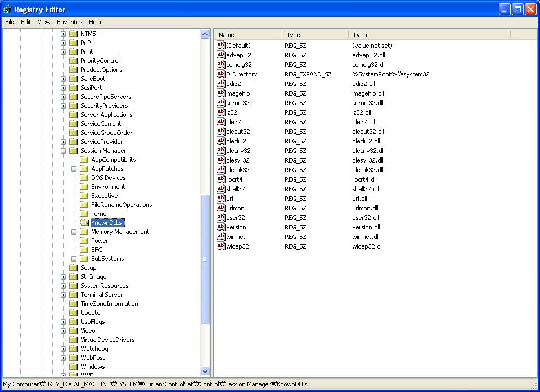540x392 pixels.
Task: Expand the Watchdog key
Action: coord(63,349)
